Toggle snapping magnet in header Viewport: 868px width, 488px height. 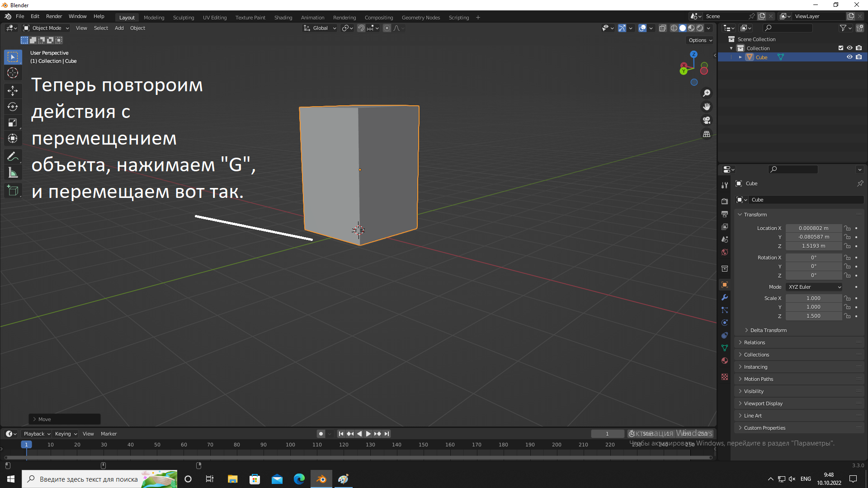(x=361, y=28)
